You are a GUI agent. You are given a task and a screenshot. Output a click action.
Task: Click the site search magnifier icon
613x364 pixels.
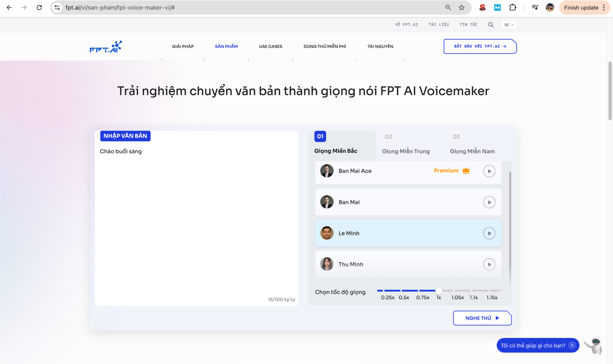[x=491, y=25]
